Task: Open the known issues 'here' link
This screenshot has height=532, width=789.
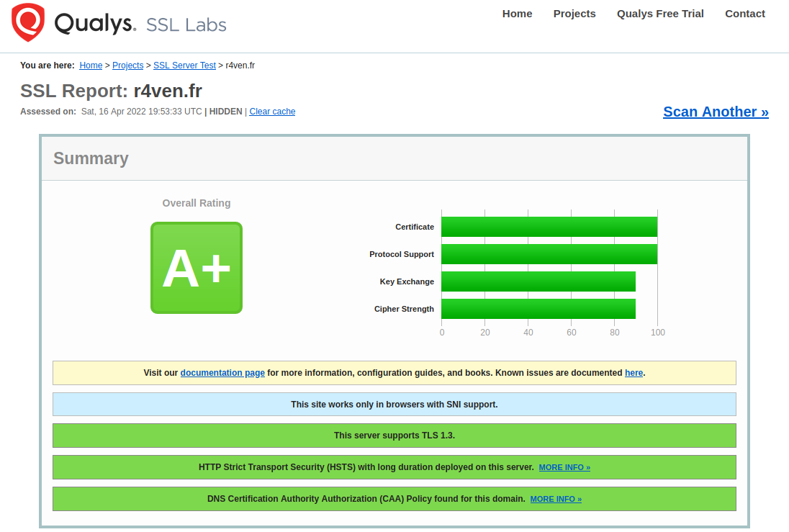Action: [x=634, y=373]
